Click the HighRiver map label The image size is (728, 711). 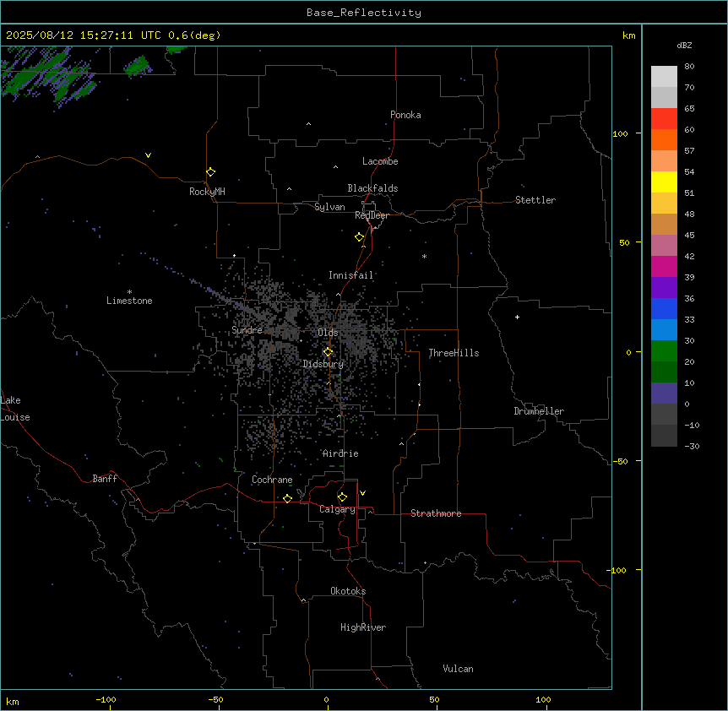click(363, 627)
